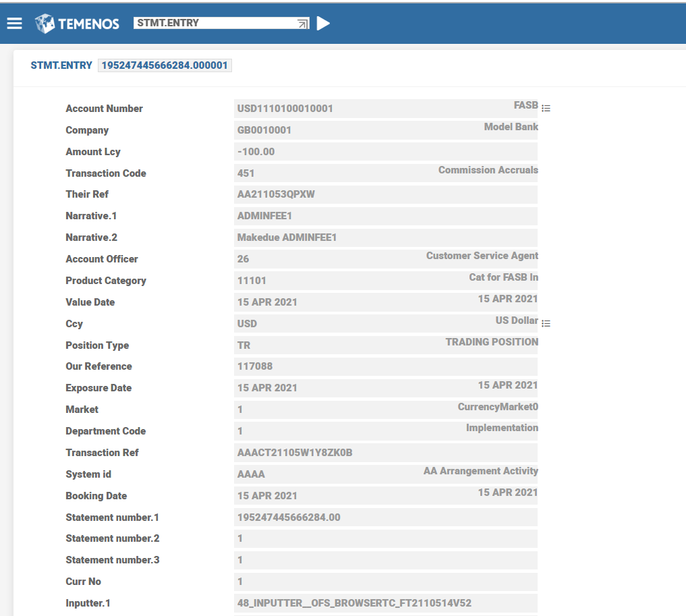This screenshot has width=686, height=616.
Task: Click the STMT.ENTRY command input field
Action: 215,23
